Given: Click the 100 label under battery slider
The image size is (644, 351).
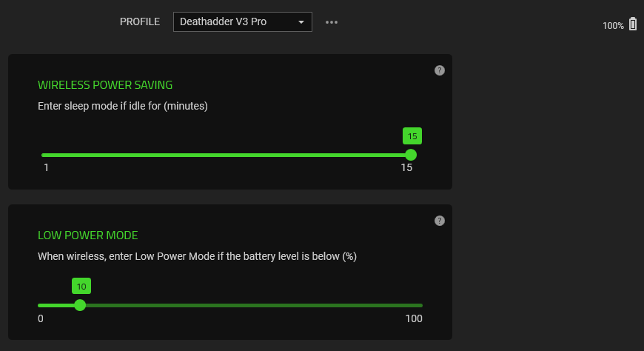Looking at the screenshot, I should (414, 318).
